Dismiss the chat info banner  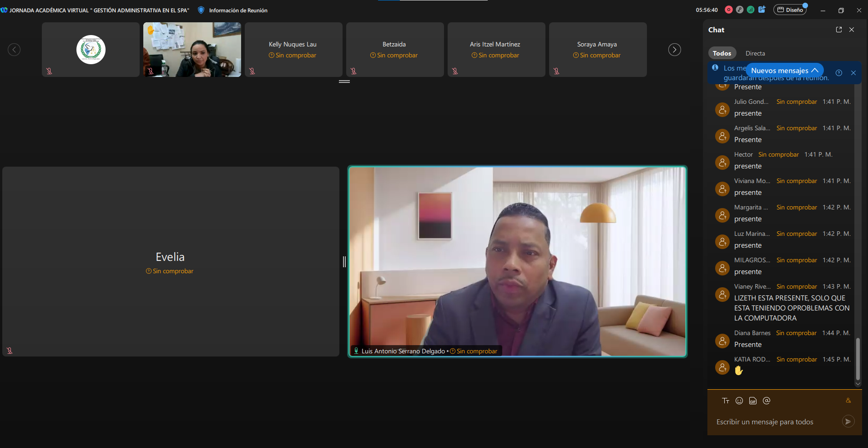(x=853, y=73)
